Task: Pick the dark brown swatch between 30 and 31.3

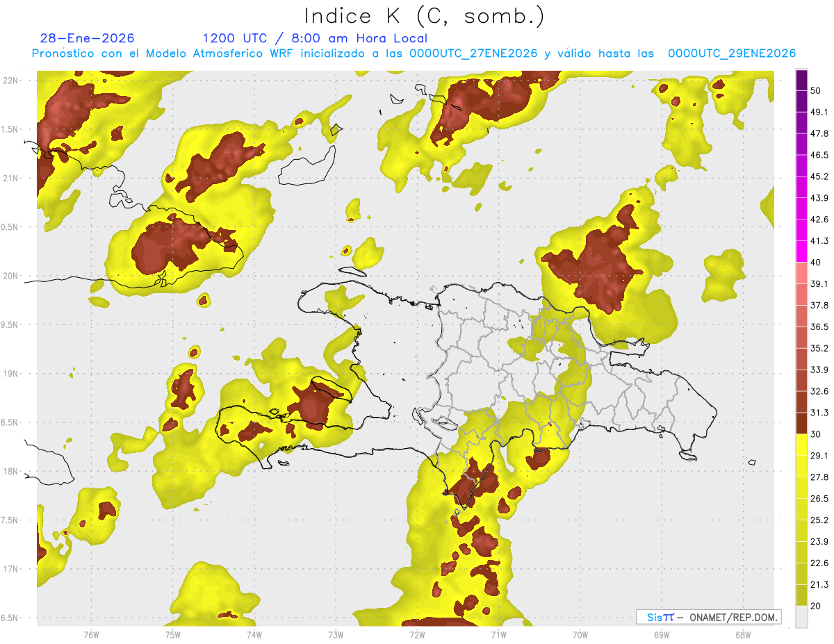Action: click(801, 423)
